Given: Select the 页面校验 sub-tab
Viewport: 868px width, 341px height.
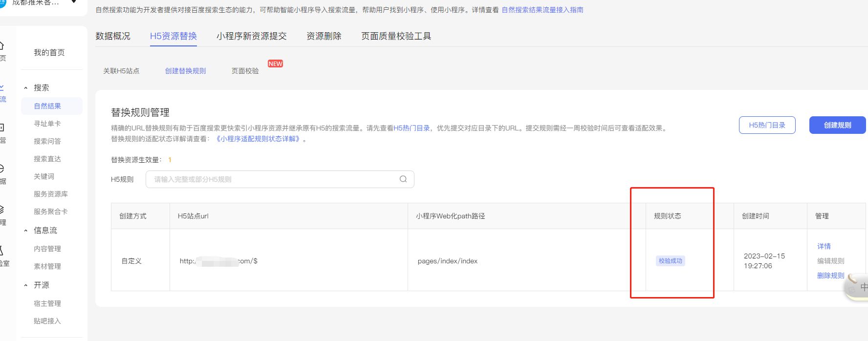Looking at the screenshot, I should point(245,71).
